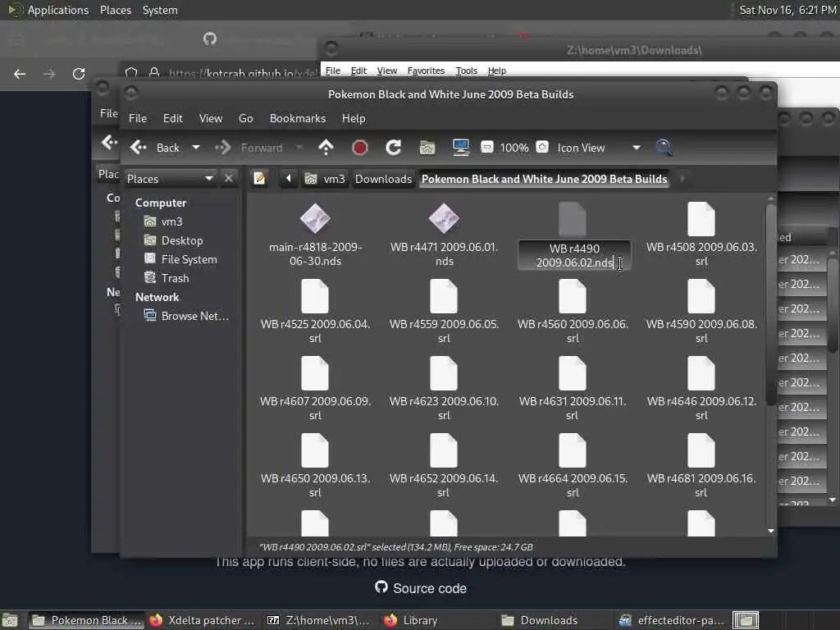
Task: Click the vm3 path button
Action: click(325, 179)
